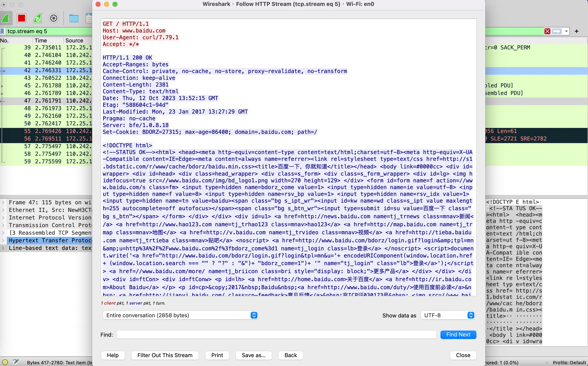Screen dimensions: 588x366
Task: Open the filter history dropdown arrow
Action: [x=566, y=31]
